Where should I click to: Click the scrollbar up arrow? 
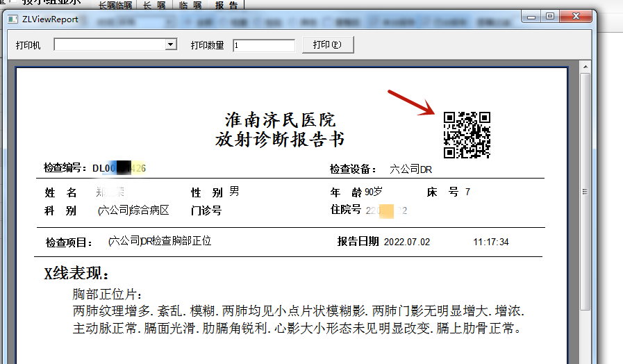coord(585,67)
